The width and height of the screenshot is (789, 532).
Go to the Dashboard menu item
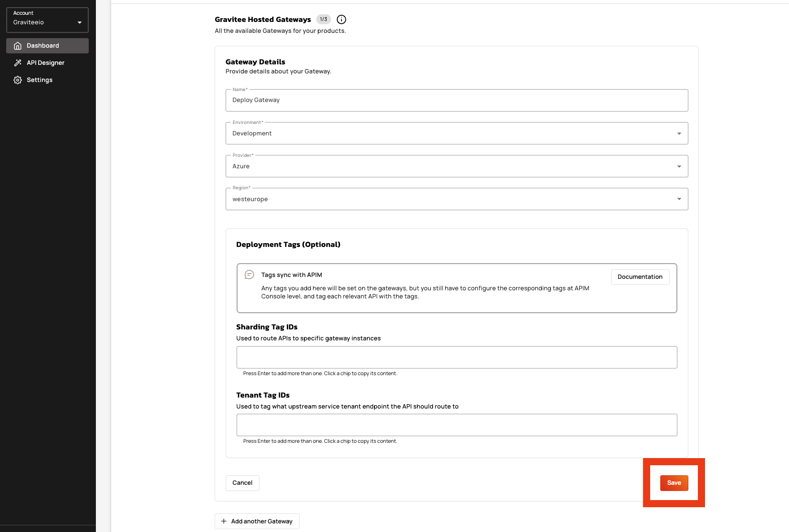(43, 46)
